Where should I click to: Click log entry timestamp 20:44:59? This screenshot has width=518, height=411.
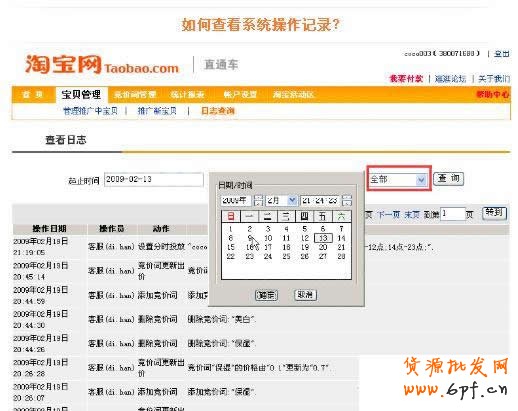coord(29,301)
